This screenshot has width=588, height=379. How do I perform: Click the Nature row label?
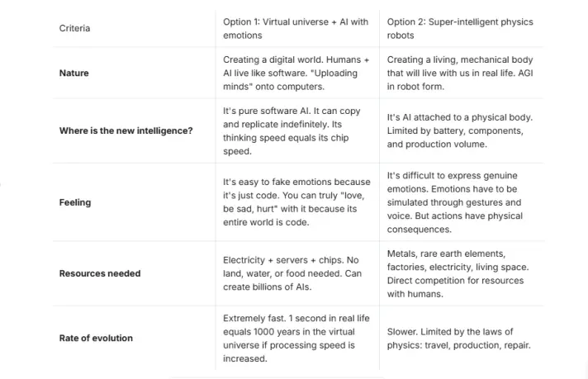[x=73, y=73]
